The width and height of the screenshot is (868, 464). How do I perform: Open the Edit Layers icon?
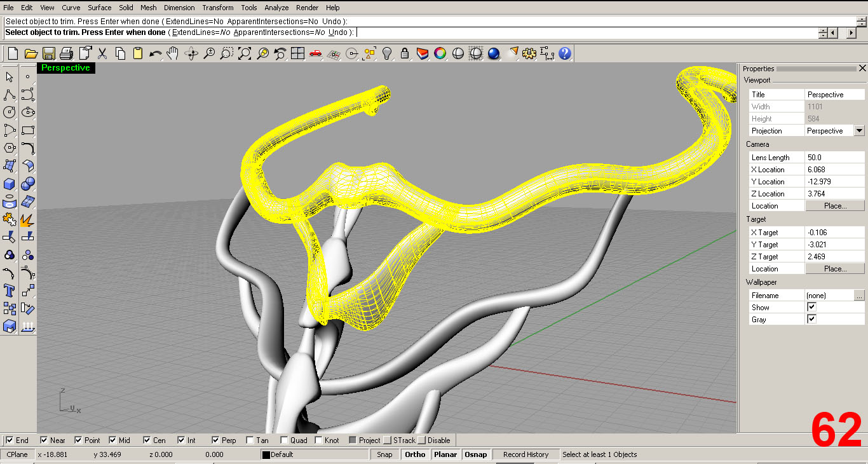[x=422, y=54]
